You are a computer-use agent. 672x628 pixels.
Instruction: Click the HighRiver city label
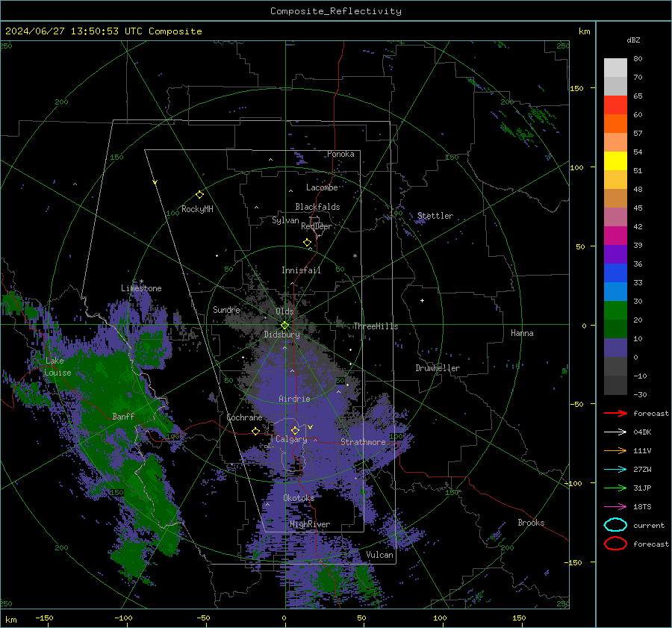click(310, 524)
